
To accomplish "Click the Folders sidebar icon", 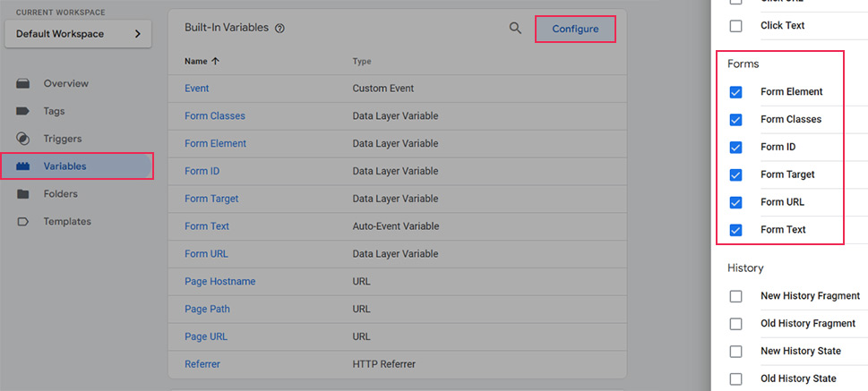I will pyautogui.click(x=22, y=194).
